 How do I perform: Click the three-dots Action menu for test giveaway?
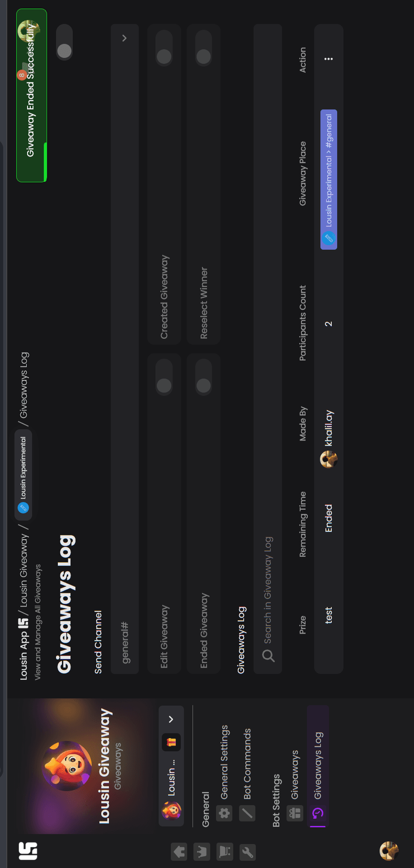[329, 59]
